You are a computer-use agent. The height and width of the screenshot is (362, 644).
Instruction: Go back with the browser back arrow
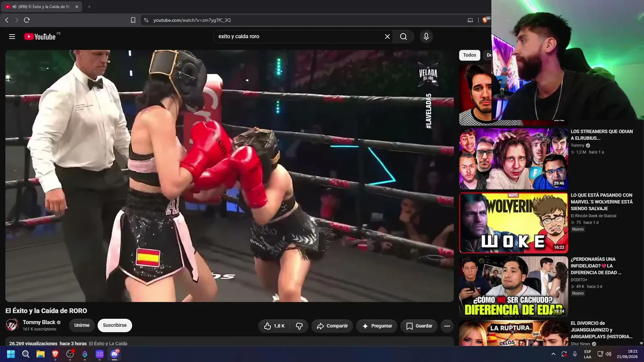click(x=7, y=20)
